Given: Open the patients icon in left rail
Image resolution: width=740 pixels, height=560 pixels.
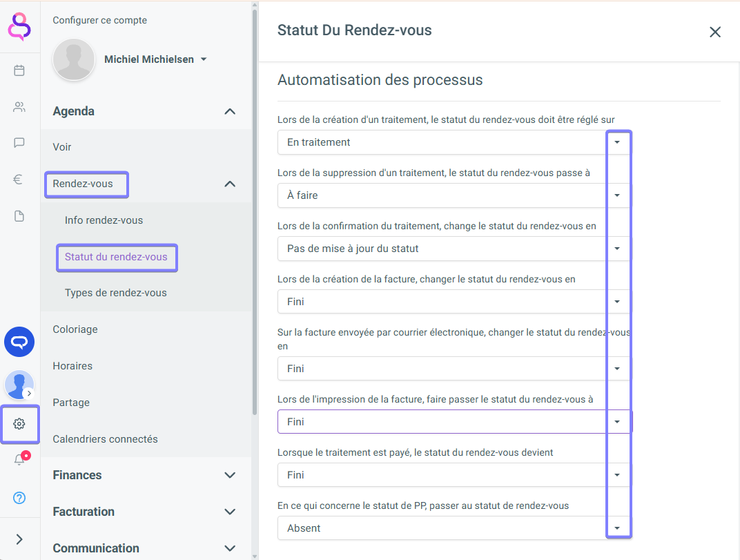Looking at the screenshot, I should tap(19, 107).
